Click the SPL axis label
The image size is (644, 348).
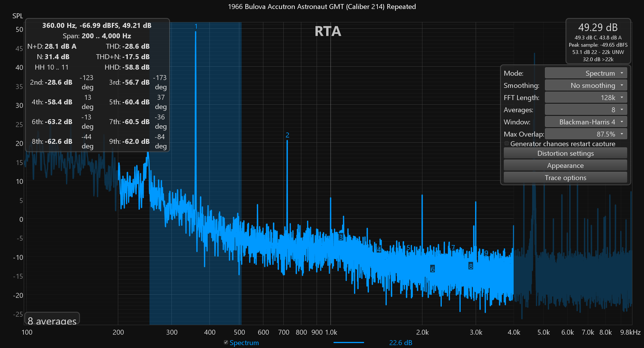click(x=18, y=16)
